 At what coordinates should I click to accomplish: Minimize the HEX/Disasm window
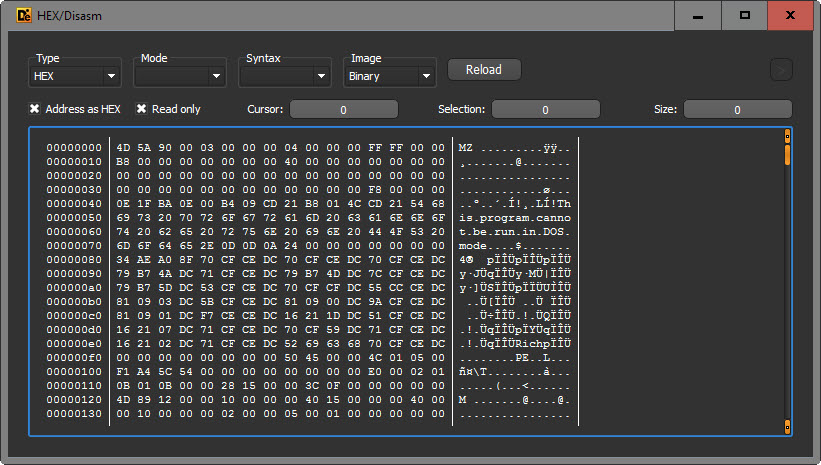tap(697, 16)
